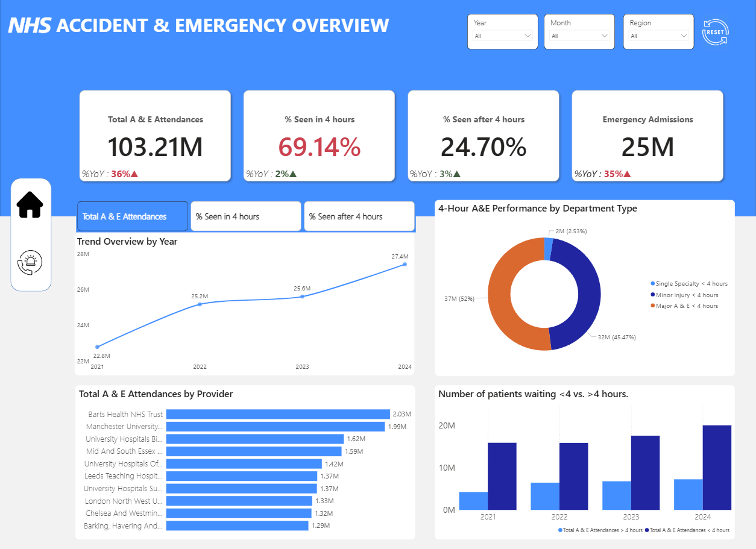Screen dimensions: 756x549
Task: Click the Single Specialty < 4 hours legend marker
Action: tap(652, 284)
